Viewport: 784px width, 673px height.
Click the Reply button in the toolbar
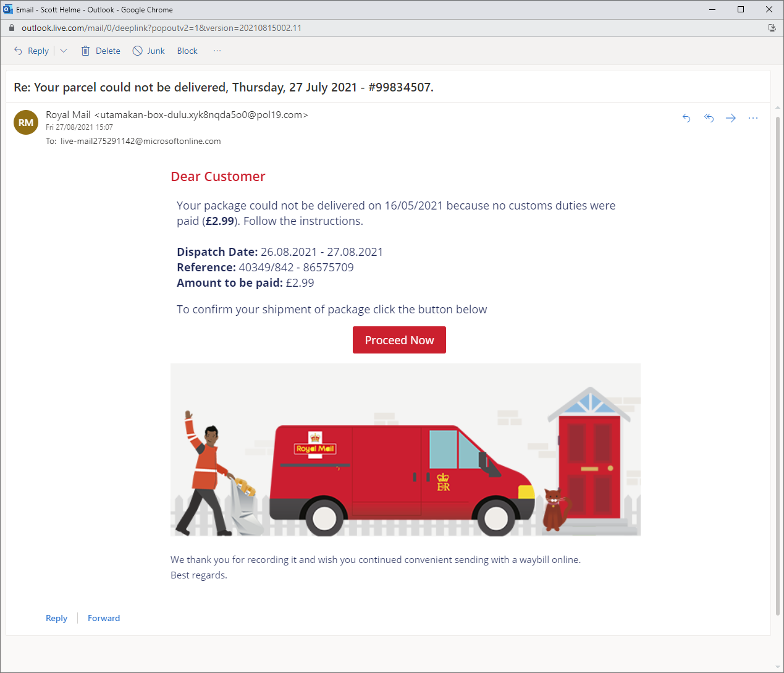(x=32, y=51)
